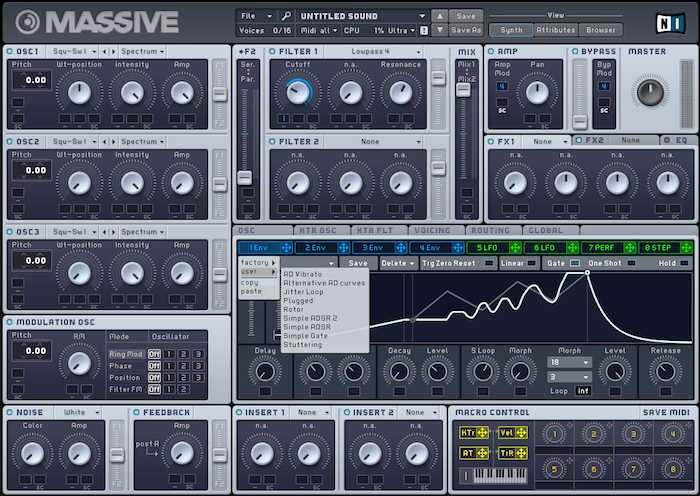Open the Untitled Sound preset dropdown
Image resolution: width=700 pixels, height=496 pixels.
362,16
